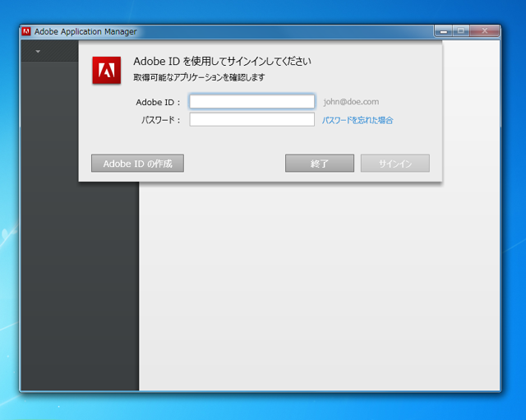Click the Adobe ID input field
Viewport: 526px width, 420px height.
click(x=252, y=101)
